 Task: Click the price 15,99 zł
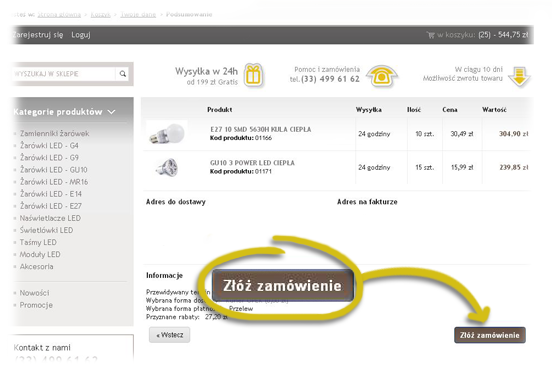(462, 168)
